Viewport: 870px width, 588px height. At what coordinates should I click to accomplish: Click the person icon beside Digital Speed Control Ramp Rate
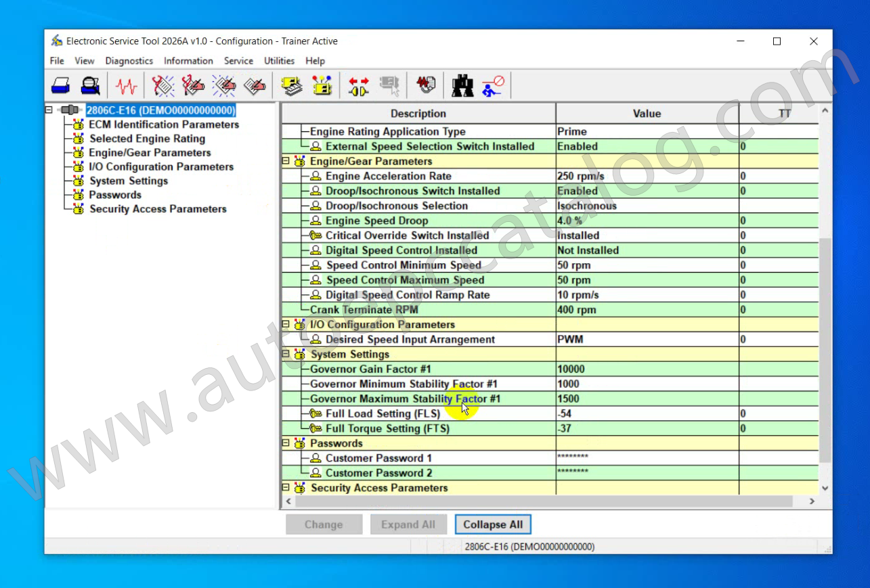pyautogui.click(x=316, y=296)
